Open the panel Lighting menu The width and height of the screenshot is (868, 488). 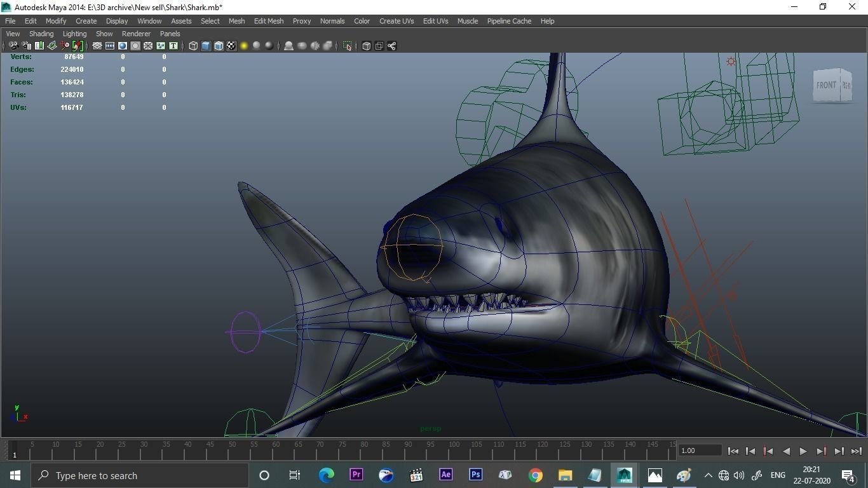(x=74, y=34)
